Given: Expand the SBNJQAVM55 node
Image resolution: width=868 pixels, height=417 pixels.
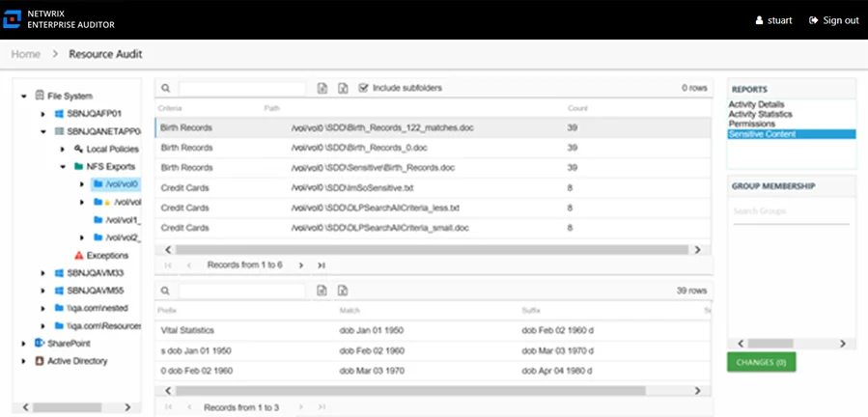Looking at the screenshot, I should pyautogui.click(x=43, y=291).
